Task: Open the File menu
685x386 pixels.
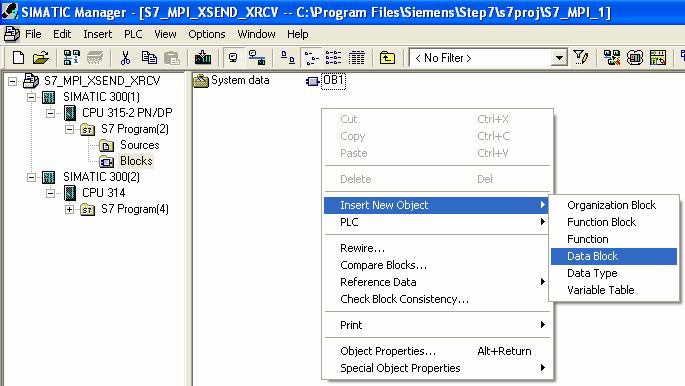Action: click(x=33, y=34)
